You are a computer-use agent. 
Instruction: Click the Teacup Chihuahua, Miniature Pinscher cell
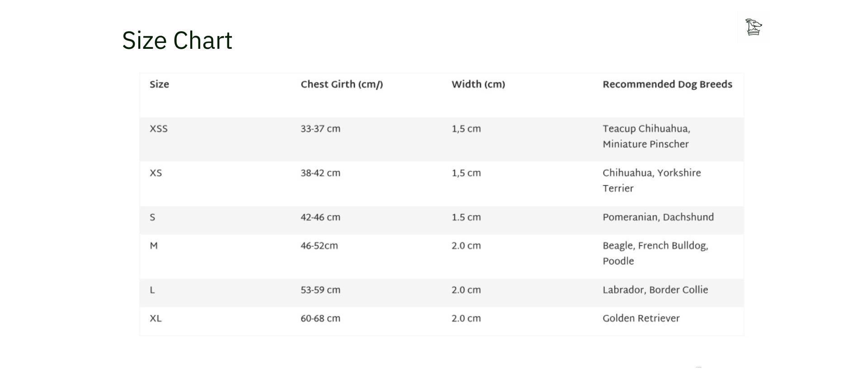pyautogui.click(x=646, y=136)
